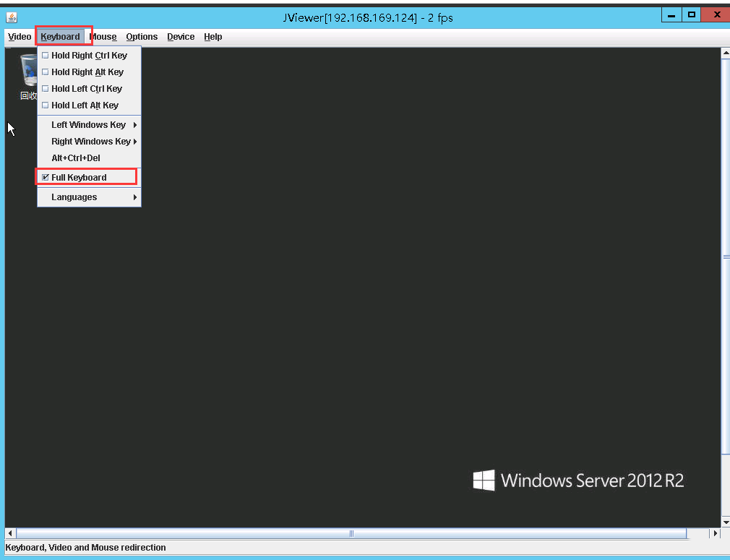Click the Recycle Bin desktop icon

click(x=29, y=77)
